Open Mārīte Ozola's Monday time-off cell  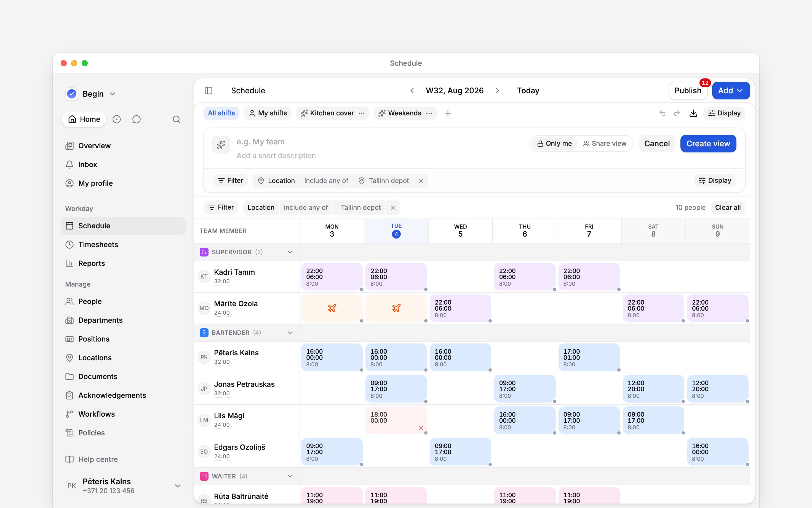(x=332, y=308)
